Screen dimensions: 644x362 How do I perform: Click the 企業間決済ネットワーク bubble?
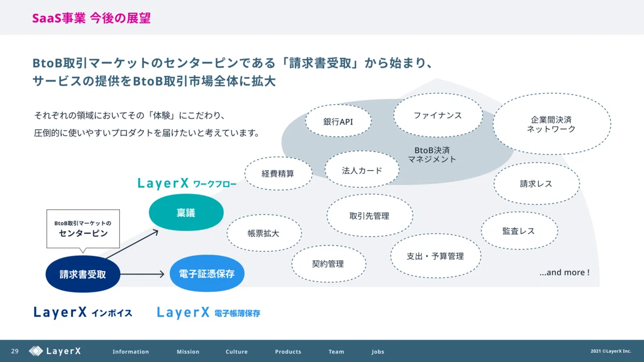pyautogui.click(x=551, y=124)
